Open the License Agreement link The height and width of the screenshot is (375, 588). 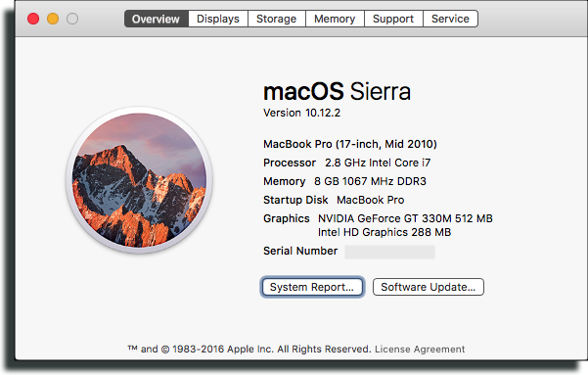click(x=420, y=350)
